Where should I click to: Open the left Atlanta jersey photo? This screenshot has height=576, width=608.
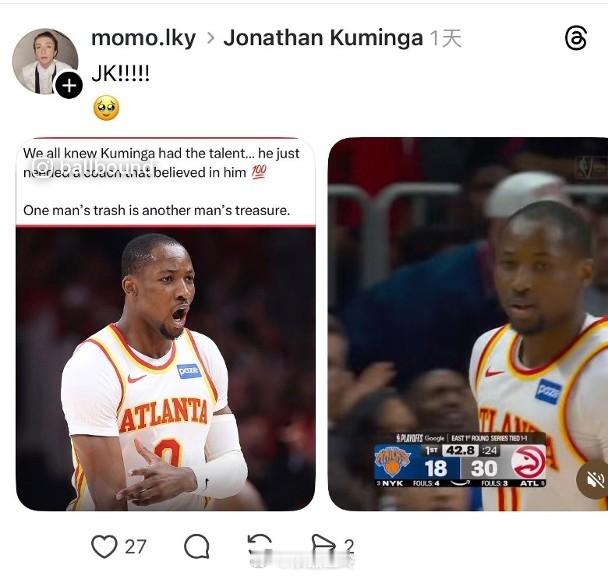coord(166,324)
